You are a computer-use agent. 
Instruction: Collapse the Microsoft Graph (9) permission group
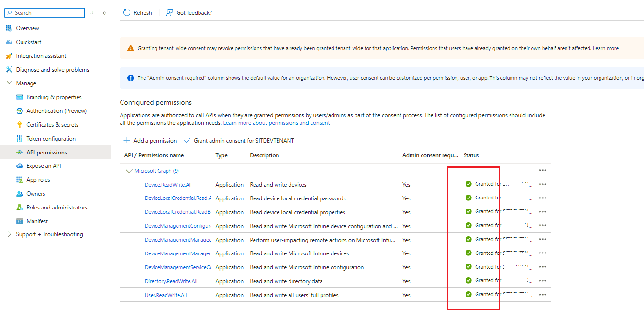click(x=129, y=170)
